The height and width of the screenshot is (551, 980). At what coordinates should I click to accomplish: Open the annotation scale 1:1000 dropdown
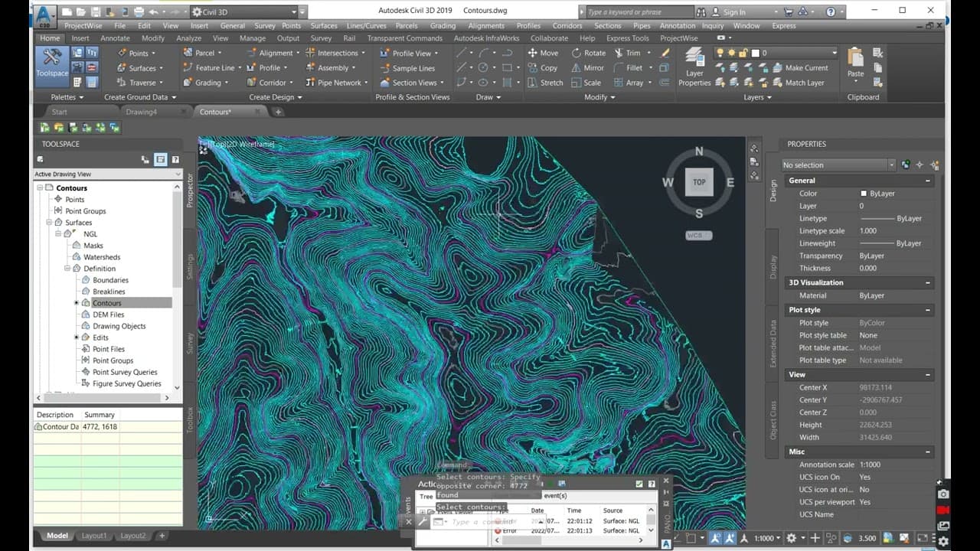[767, 538]
